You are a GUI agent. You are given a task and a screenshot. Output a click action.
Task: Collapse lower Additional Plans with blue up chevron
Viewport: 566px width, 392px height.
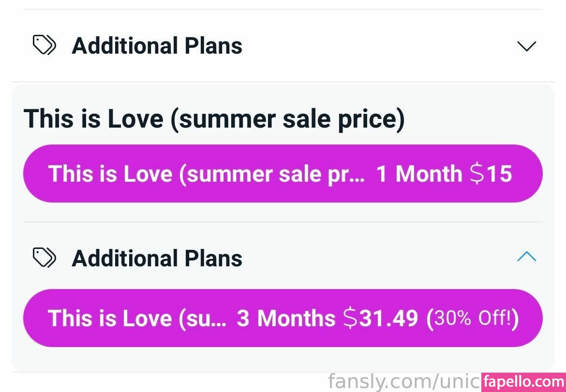tap(526, 257)
